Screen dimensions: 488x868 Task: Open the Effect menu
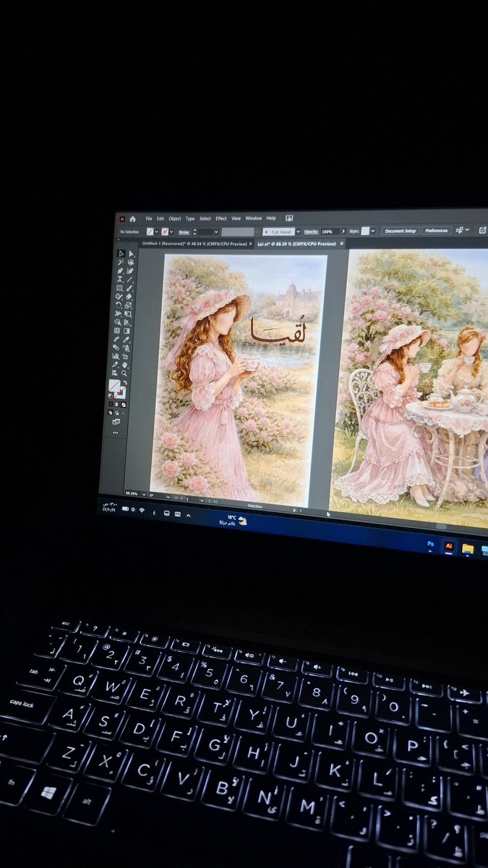pos(221,218)
